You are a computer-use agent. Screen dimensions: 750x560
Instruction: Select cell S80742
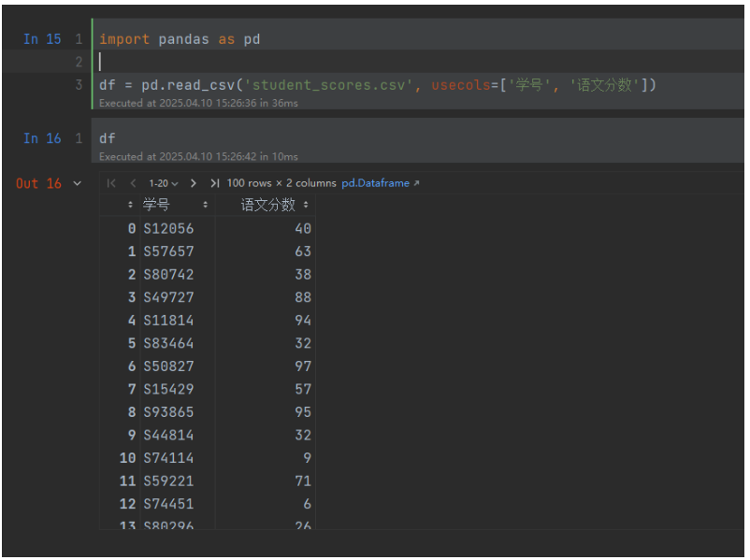168,275
